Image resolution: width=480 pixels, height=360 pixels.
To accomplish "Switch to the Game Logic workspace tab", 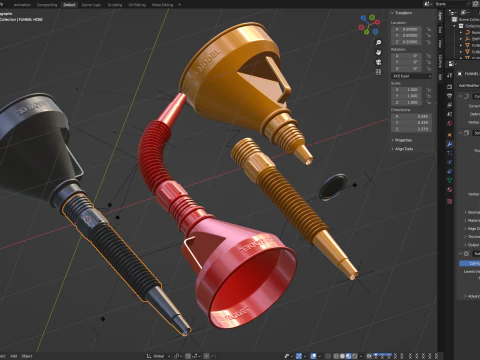I will (91, 5).
